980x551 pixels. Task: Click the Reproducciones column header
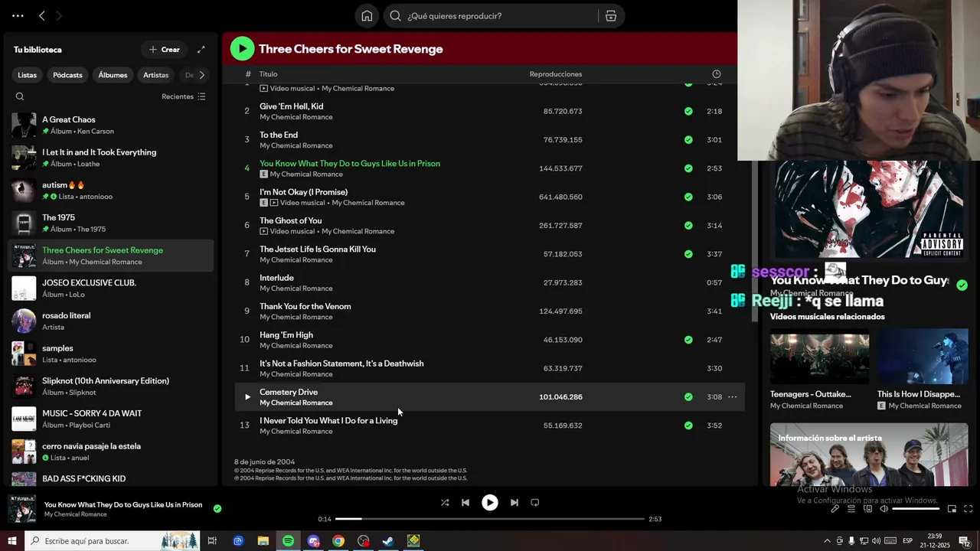coord(556,74)
